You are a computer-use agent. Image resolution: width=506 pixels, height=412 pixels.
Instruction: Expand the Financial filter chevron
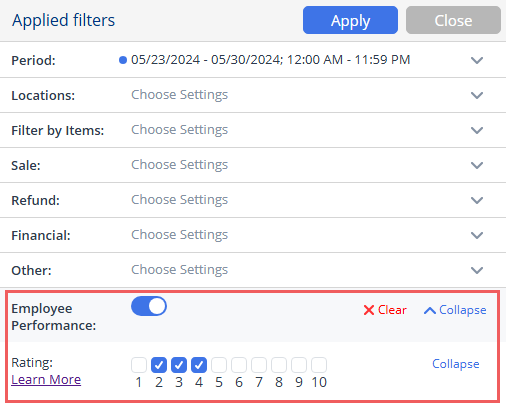477,235
